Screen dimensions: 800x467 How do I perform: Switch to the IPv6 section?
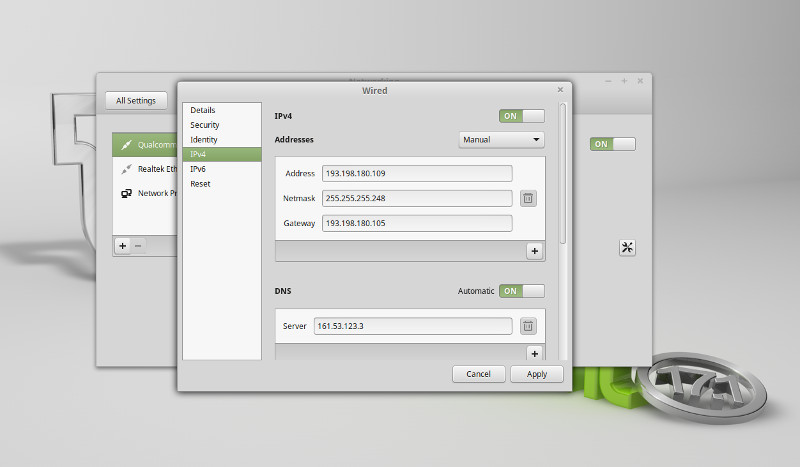click(x=198, y=170)
